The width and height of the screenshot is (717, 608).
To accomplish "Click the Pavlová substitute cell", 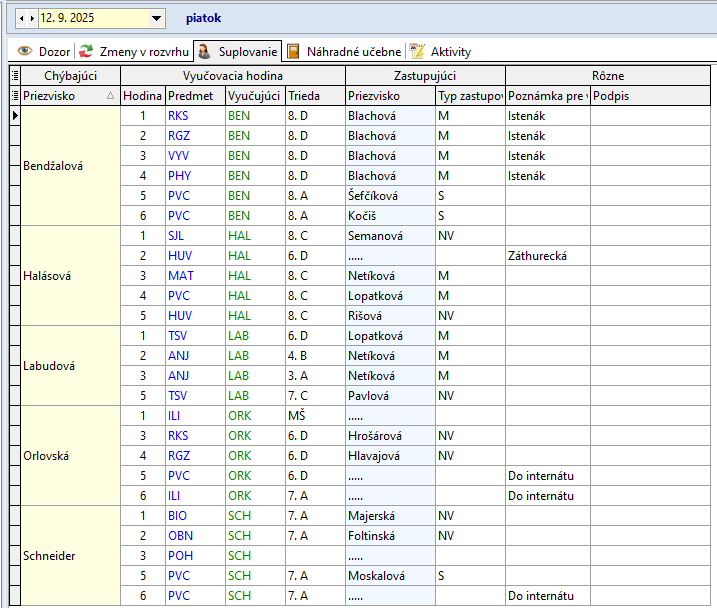I will click(391, 396).
